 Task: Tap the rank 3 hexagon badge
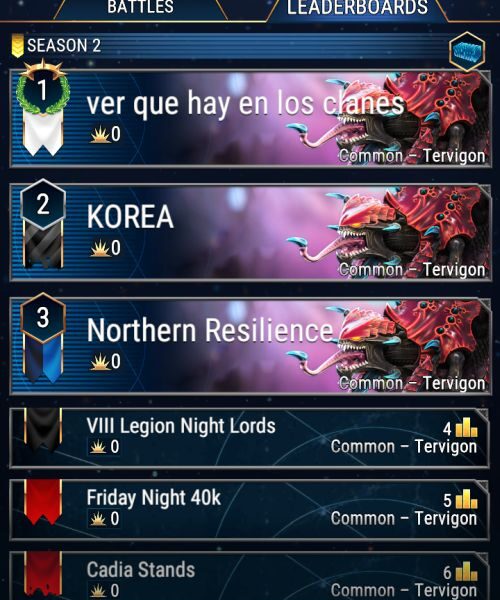tap(43, 318)
